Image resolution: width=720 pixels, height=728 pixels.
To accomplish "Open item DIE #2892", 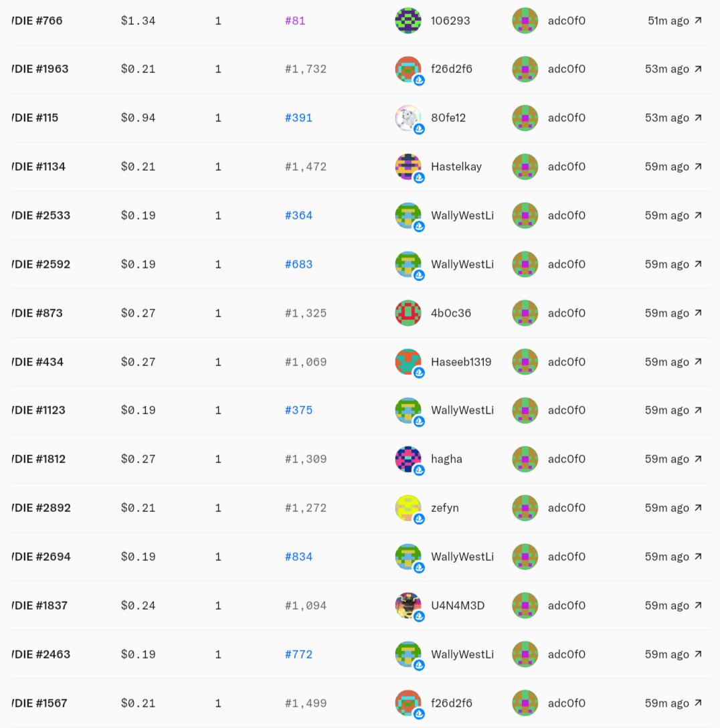I will 41,508.
